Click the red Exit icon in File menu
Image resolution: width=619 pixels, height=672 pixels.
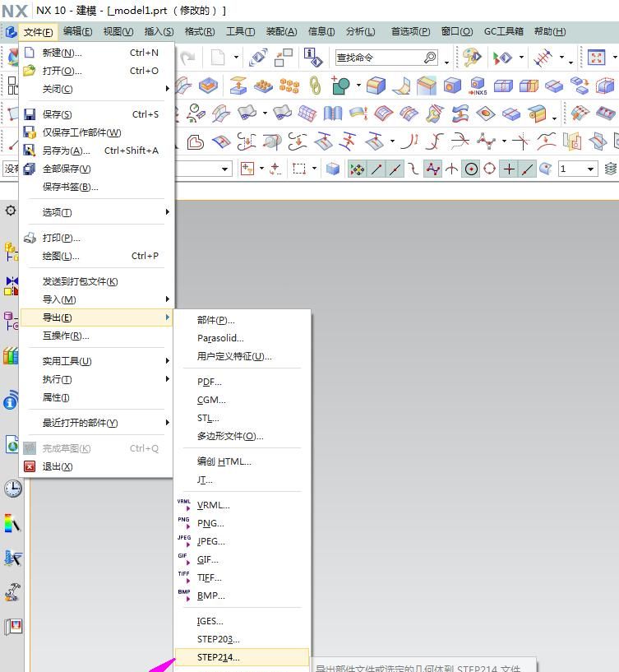[30, 466]
